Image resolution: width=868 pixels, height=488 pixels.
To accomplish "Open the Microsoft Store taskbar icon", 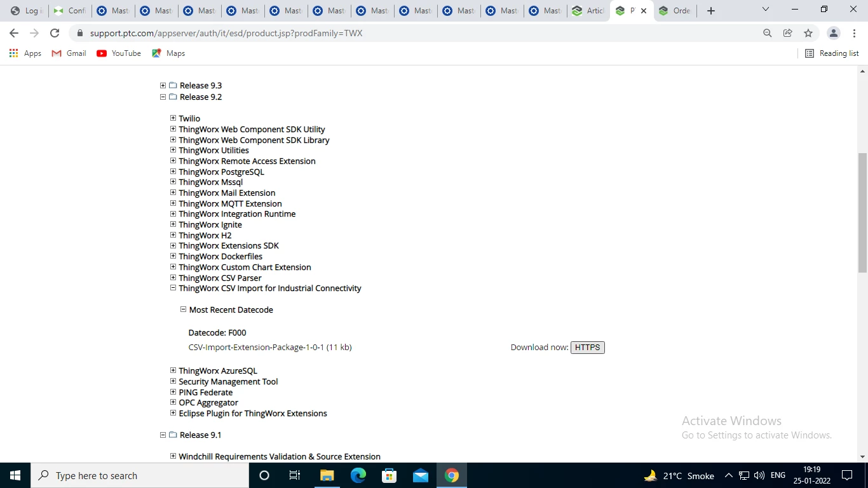I will (390, 475).
